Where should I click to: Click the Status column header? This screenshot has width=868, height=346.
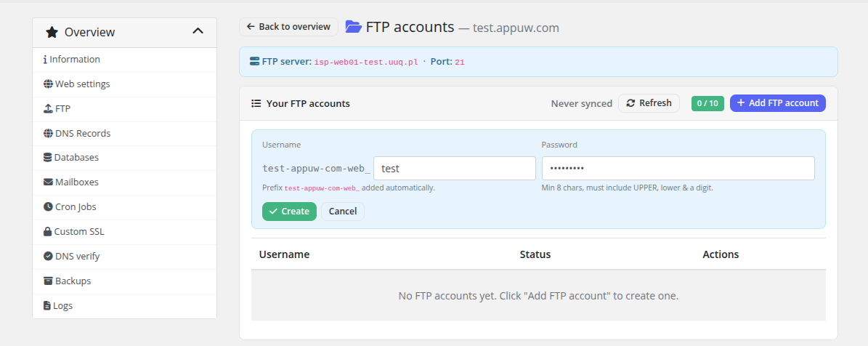(535, 254)
